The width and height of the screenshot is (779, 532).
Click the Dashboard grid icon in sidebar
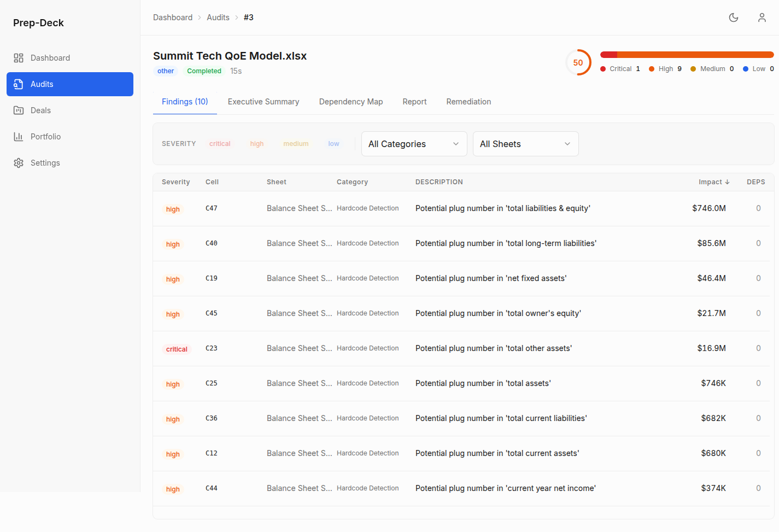coord(19,58)
